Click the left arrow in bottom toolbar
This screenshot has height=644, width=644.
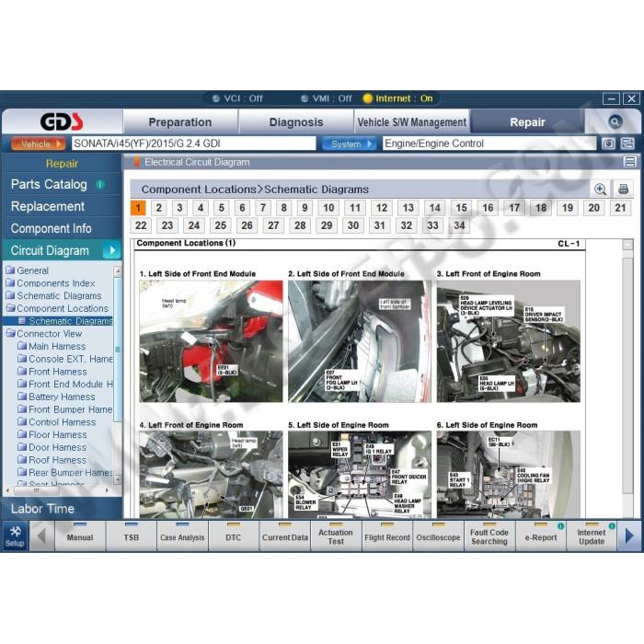[x=41, y=535]
